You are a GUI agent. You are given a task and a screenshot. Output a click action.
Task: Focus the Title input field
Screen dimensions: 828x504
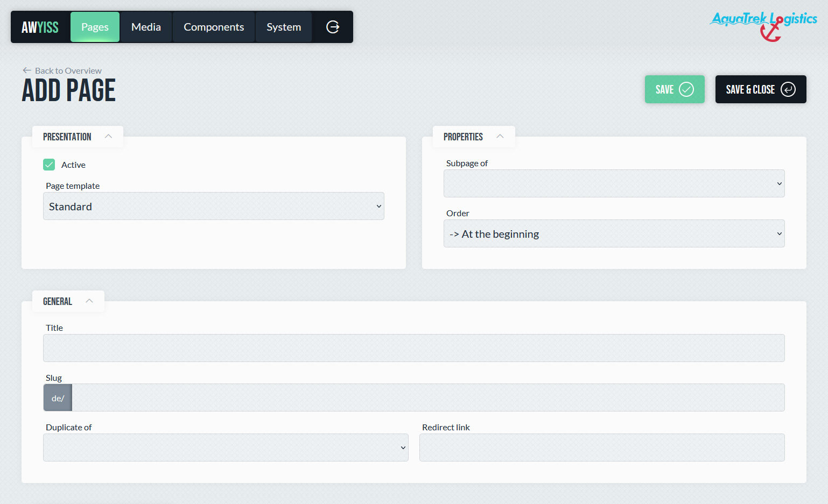click(413, 348)
